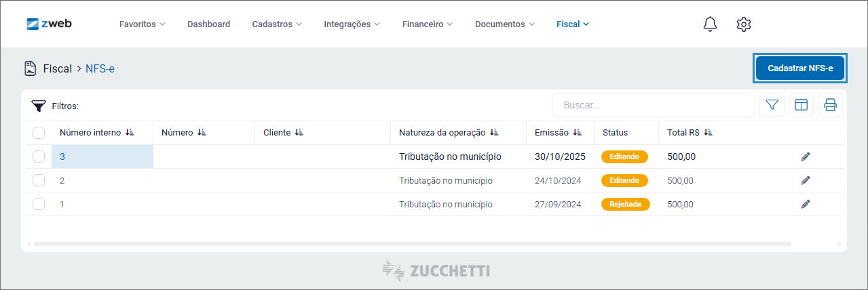868x290 pixels.
Task: Open the Fiscal menu
Action: 572,24
